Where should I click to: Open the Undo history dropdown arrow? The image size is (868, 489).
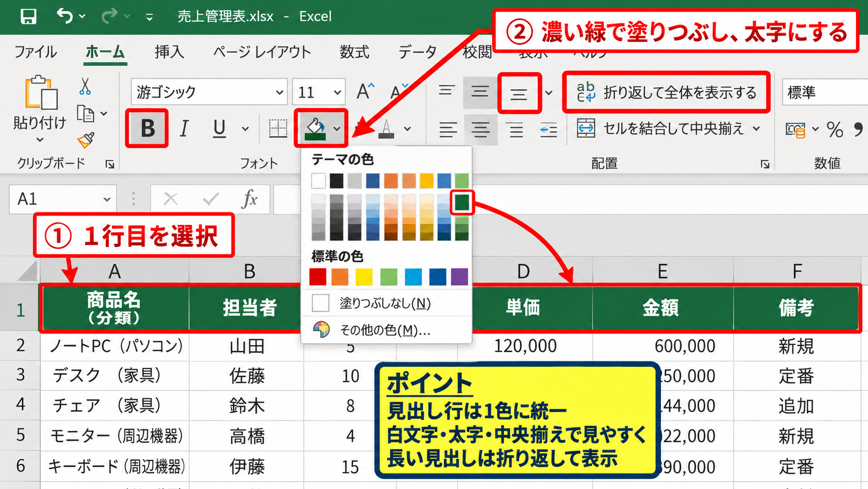click(82, 17)
